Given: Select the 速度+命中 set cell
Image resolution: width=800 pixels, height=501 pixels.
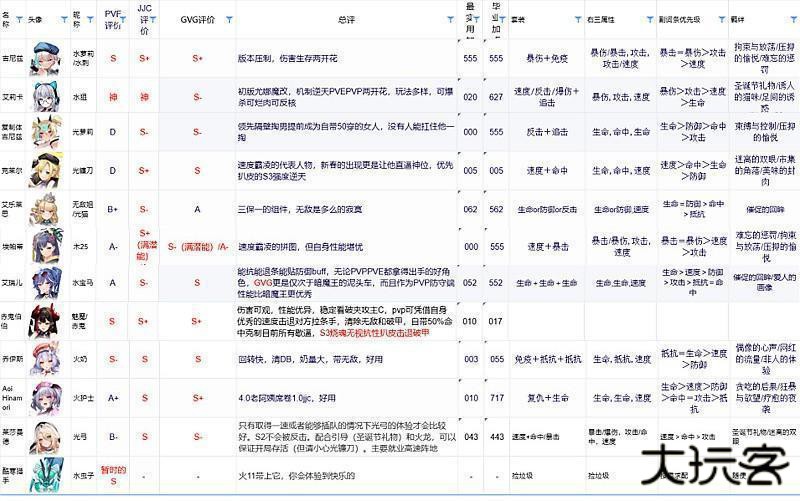Looking at the screenshot, I should 547,170.
